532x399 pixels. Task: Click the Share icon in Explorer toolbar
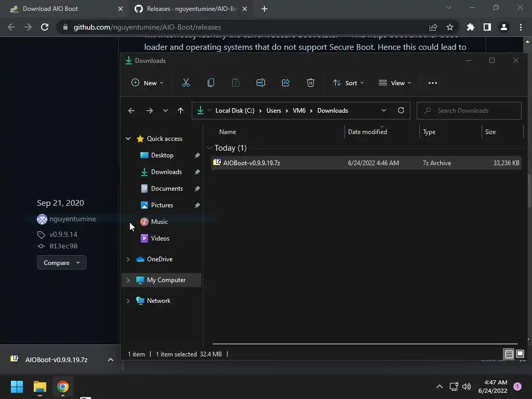[x=286, y=83]
